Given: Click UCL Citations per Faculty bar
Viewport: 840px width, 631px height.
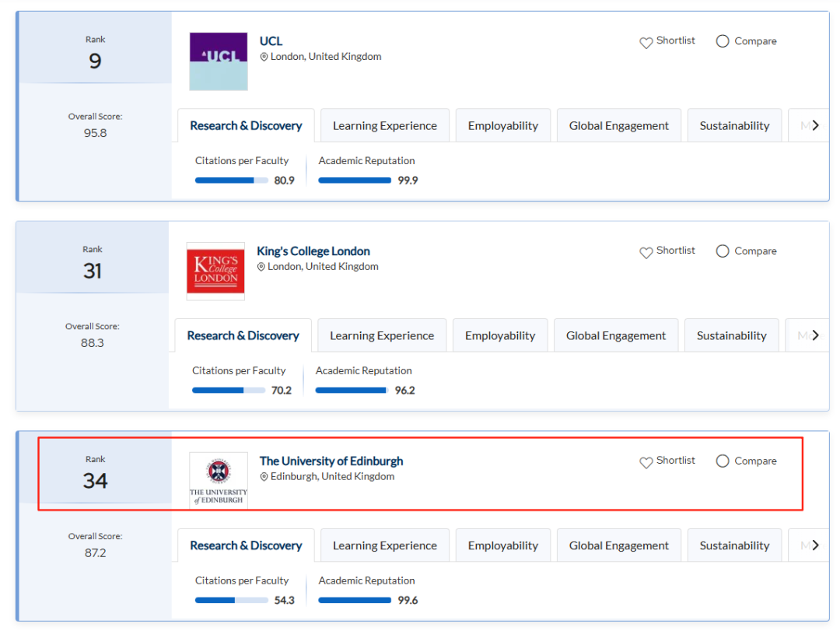Looking at the screenshot, I should [232, 181].
